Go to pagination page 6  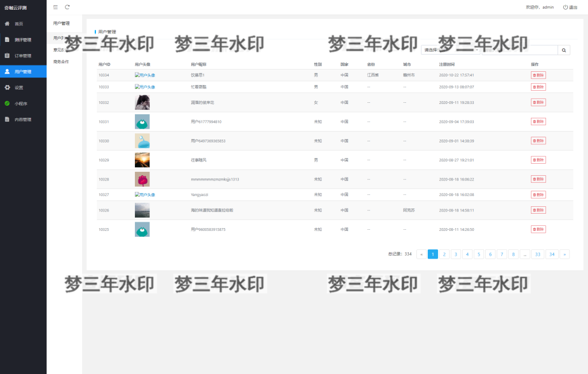point(490,255)
